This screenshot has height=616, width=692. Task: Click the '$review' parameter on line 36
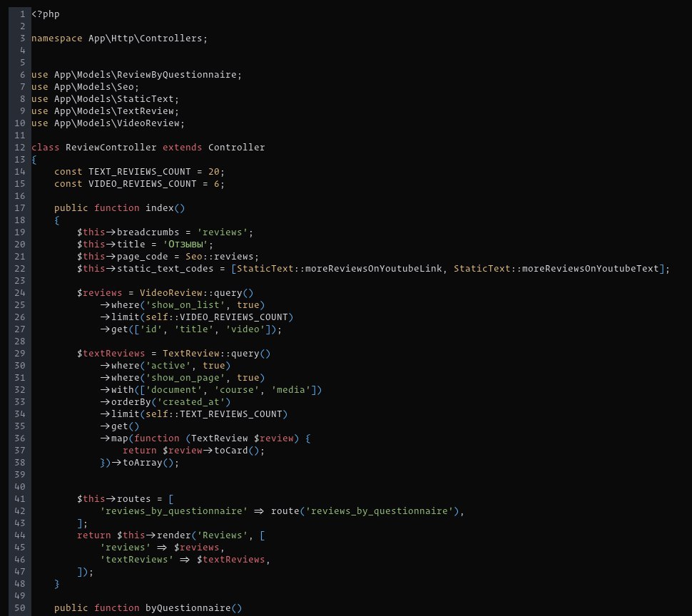274,438
